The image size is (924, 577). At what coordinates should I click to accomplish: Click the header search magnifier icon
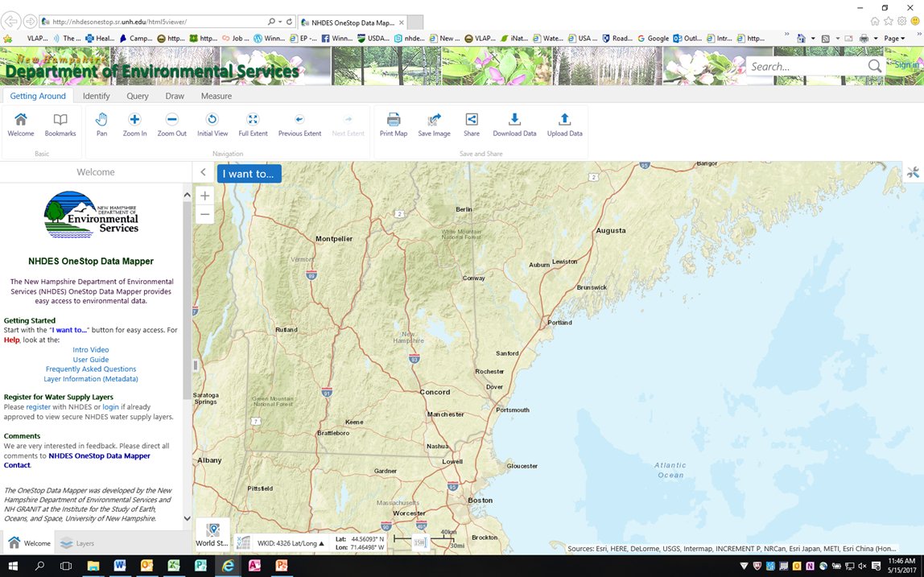click(874, 67)
